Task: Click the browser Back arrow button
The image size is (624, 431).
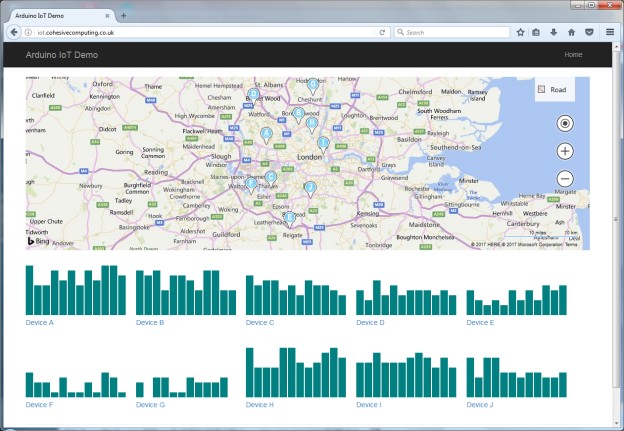Action: click(14, 32)
